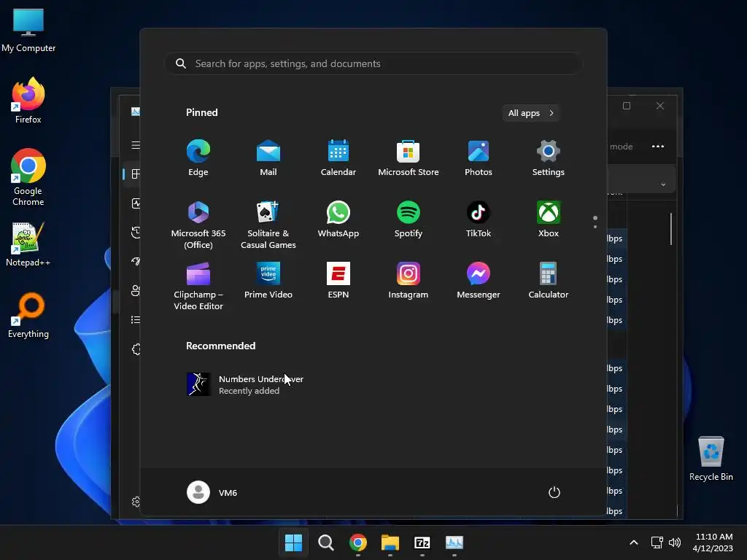The image size is (747, 560).
Task: Open the VM6 user account menu
Action: (212, 492)
